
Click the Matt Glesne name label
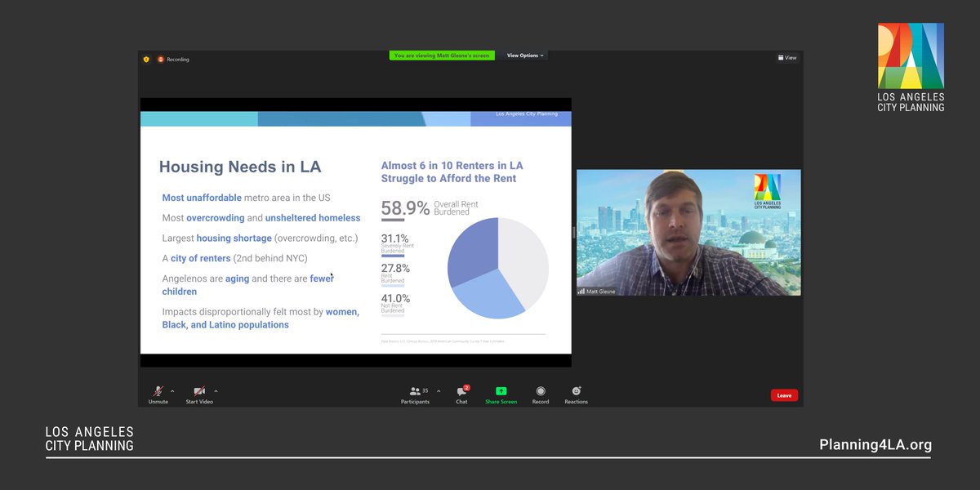pos(597,292)
